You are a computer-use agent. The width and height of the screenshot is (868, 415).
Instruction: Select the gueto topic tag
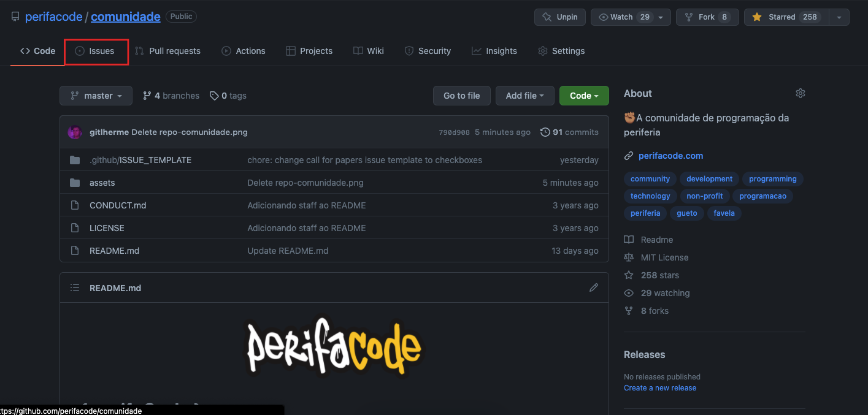(687, 213)
